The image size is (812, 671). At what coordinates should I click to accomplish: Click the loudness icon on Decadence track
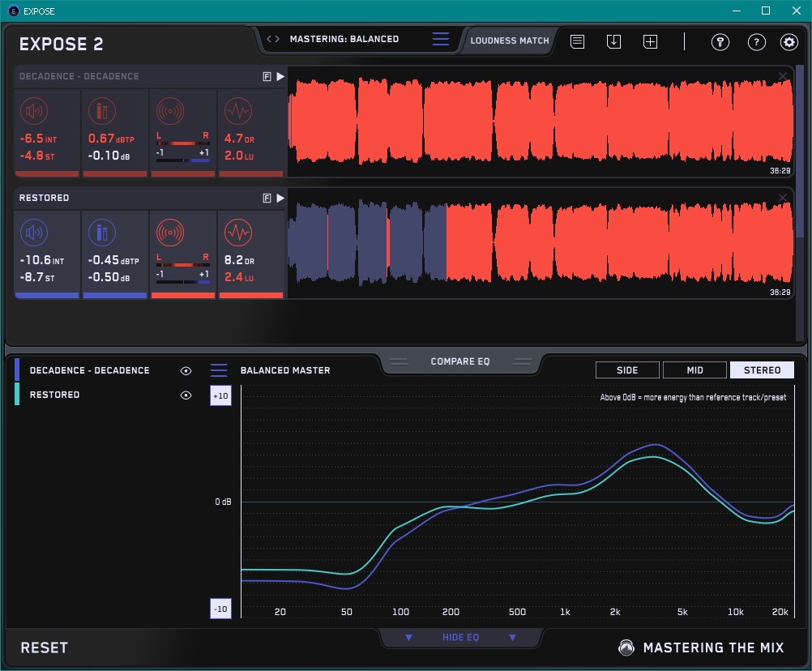[x=34, y=111]
